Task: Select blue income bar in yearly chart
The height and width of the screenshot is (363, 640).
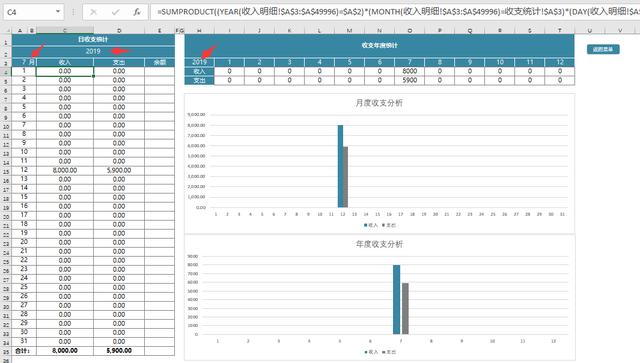Action: pyautogui.click(x=396, y=300)
